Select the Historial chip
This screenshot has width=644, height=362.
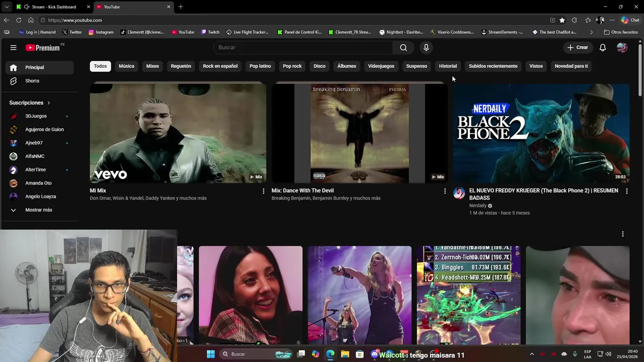448,66
